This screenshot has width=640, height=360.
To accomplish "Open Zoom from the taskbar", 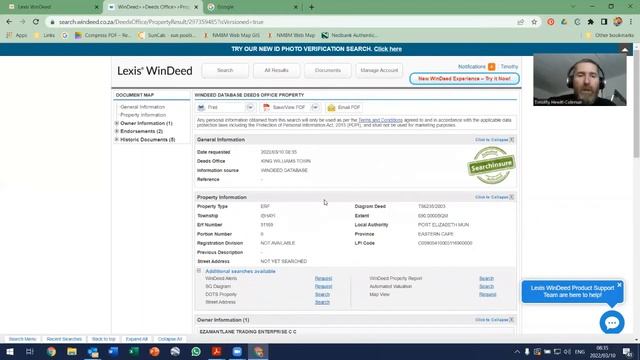I will [237, 351].
